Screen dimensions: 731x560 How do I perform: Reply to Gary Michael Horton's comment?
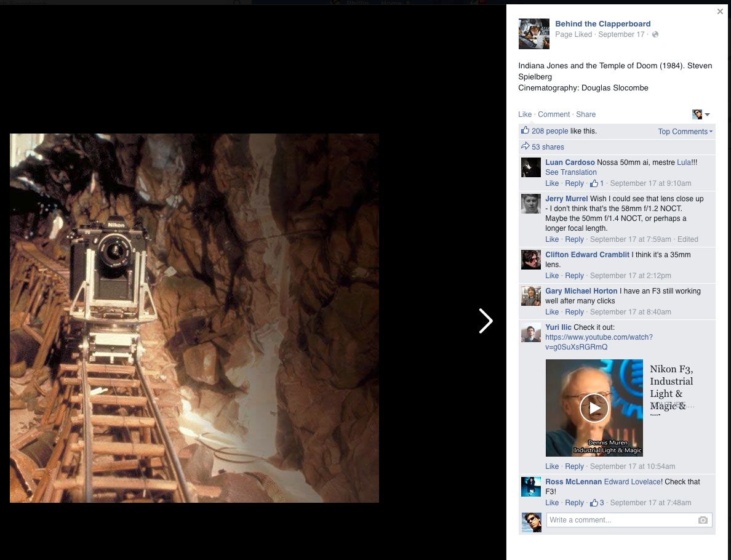(x=574, y=312)
